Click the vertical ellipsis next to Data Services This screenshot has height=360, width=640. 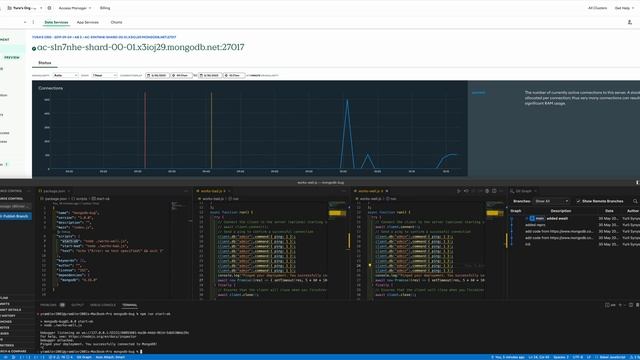click(33, 22)
